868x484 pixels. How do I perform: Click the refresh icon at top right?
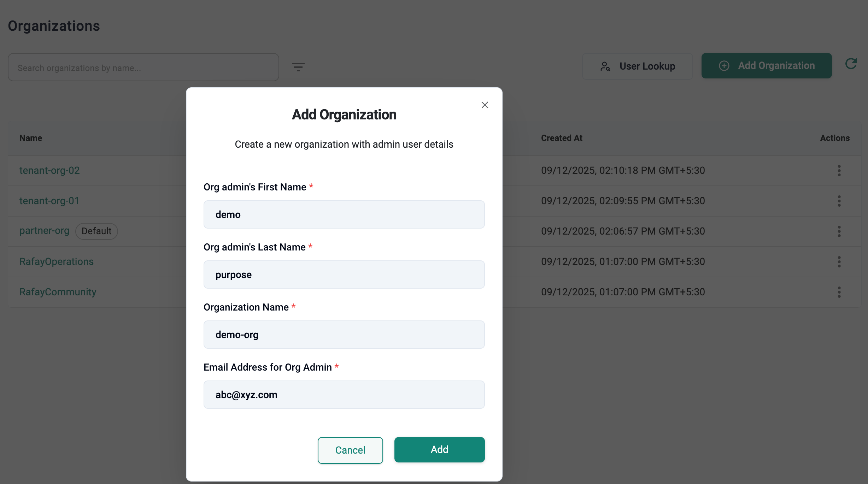pyautogui.click(x=851, y=64)
